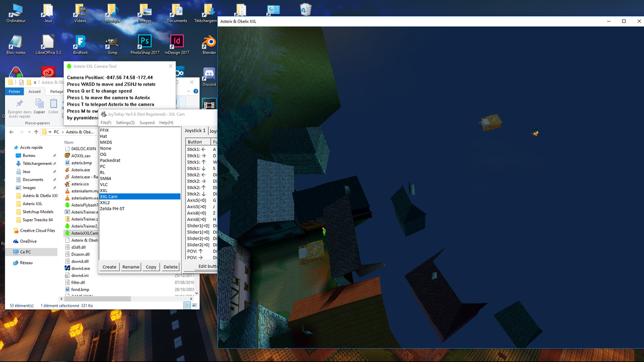
Task: Open the Fichier tab in Explorer
Action: click(x=15, y=92)
